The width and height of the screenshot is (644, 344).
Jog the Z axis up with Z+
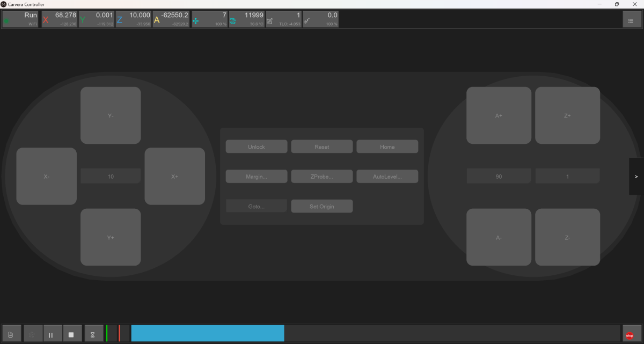[x=567, y=115]
